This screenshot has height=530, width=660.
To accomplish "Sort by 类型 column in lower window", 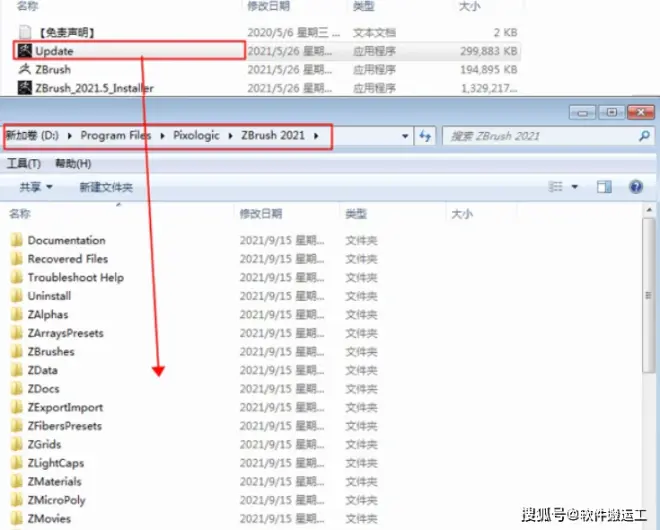I will pos(356,214).
